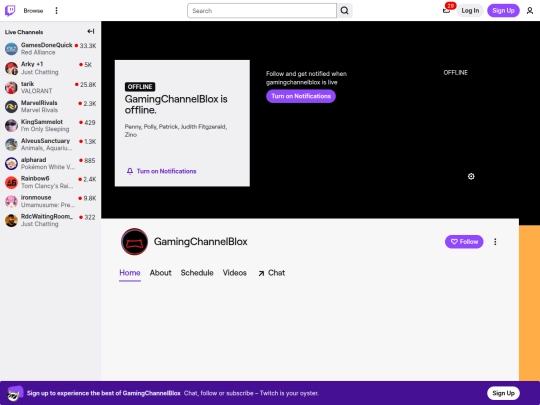540x405 pixels.
Task: Click the 'Red Alliance' category text
Action: click(x=38, y=52)
